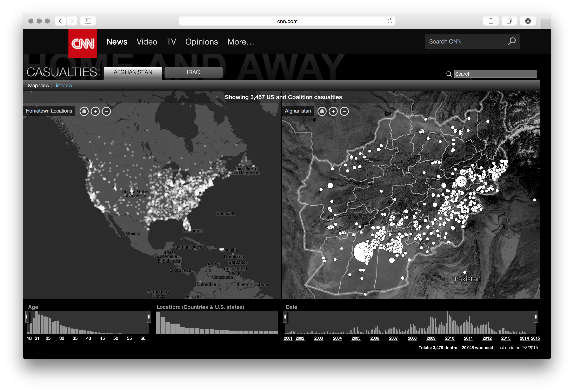
Task: Grab the left Date range slider handle
Action: click(x=285, y=316)
